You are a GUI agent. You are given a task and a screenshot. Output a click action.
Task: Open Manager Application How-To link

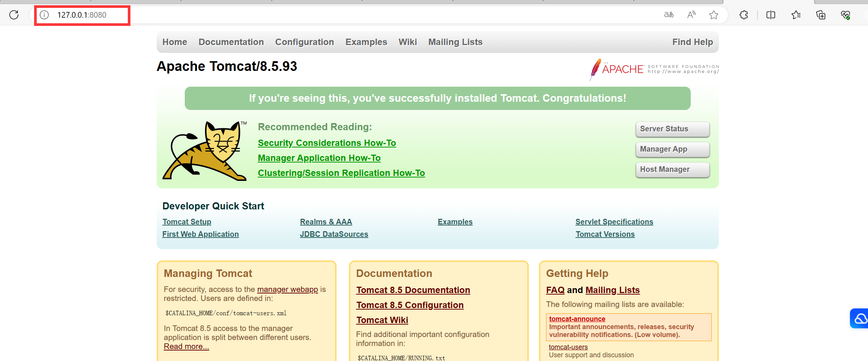(319, 158)
